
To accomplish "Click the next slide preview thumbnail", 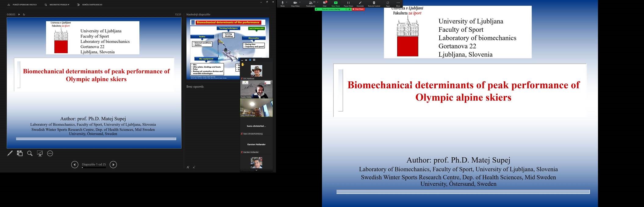I will tap(228, 49).
